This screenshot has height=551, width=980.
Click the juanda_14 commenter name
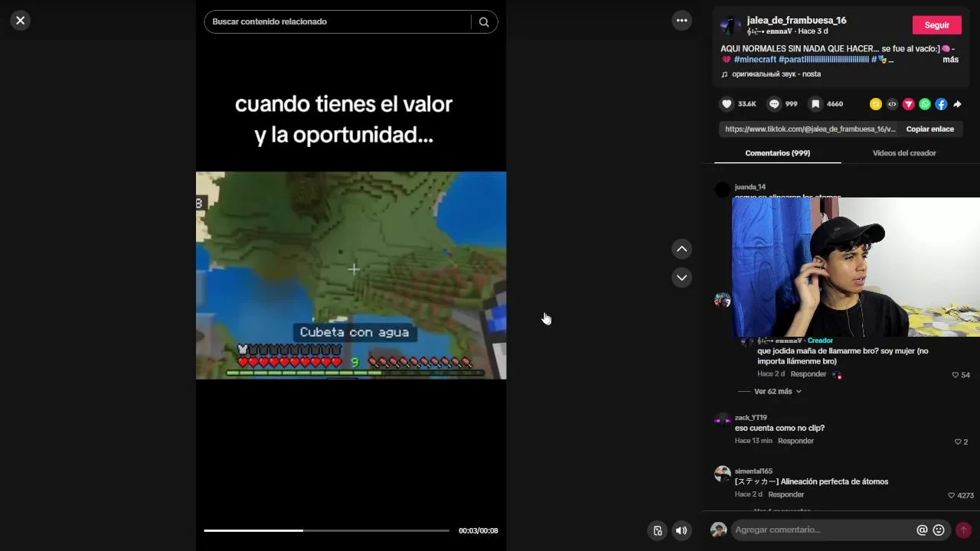(x=750, y=187)
